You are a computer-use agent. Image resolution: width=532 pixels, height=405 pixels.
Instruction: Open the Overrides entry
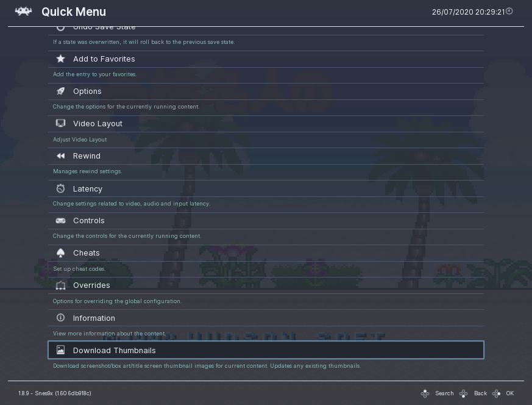[266, 285]
